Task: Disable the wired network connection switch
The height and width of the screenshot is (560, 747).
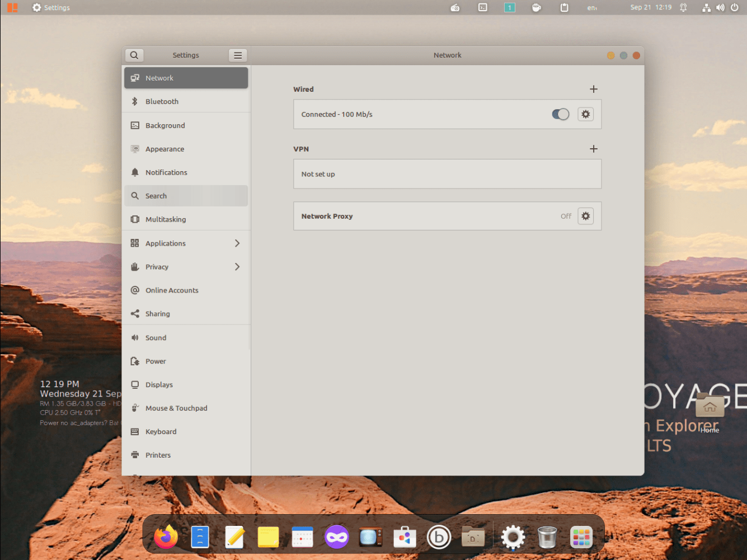Action: point(560,114)
